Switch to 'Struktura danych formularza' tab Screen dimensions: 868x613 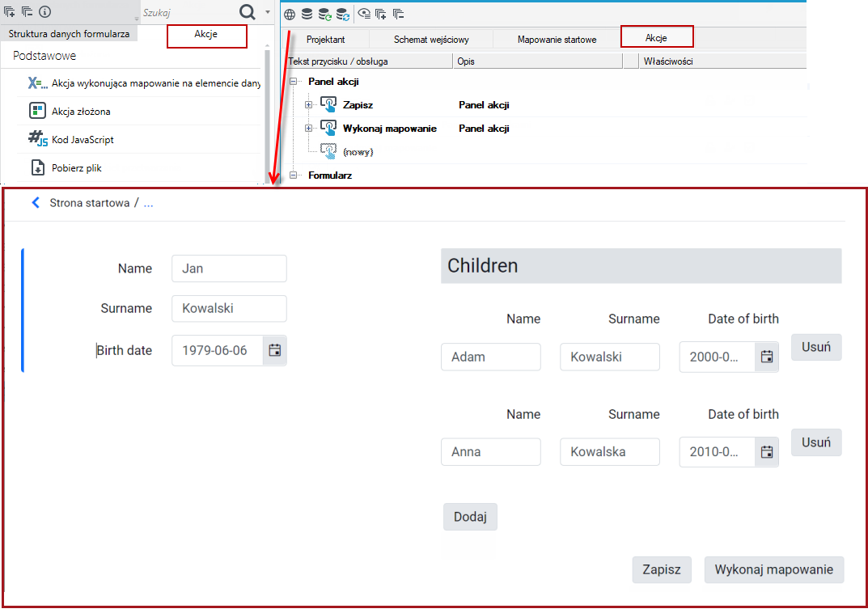click(70, 34)
